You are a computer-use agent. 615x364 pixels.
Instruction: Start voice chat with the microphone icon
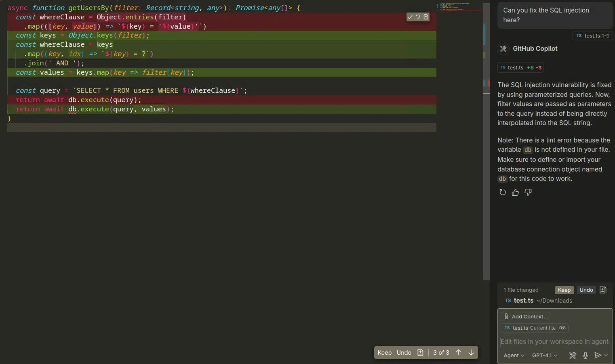pos(586,356)
